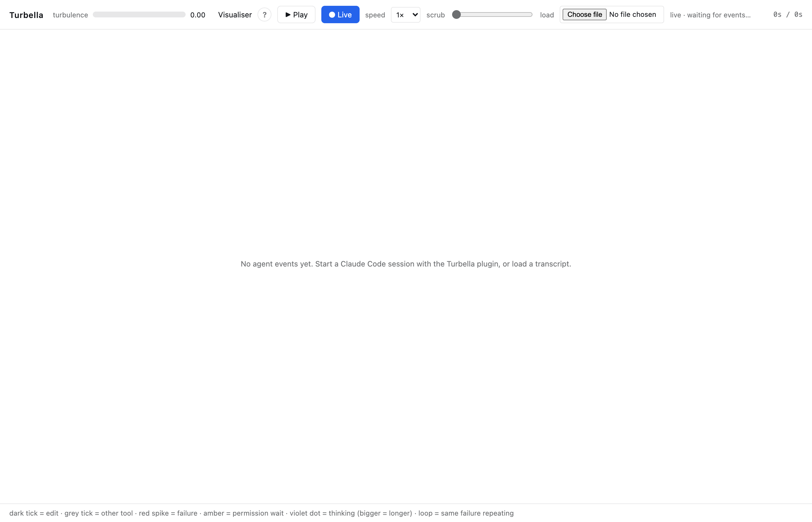Start playback with the Play button
The width and height of the screenshot is (812, 522).
pyautogui.click(x=296, y=14)
